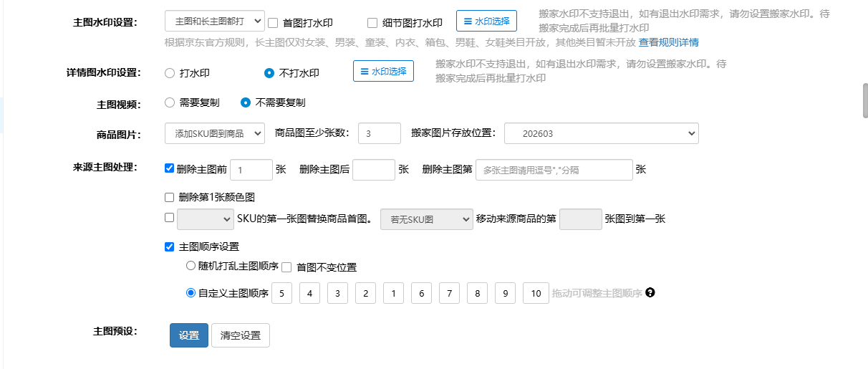868x369 pixels.
Task: Click the 商品图至少张数 input field
Action: click(379, 133)
